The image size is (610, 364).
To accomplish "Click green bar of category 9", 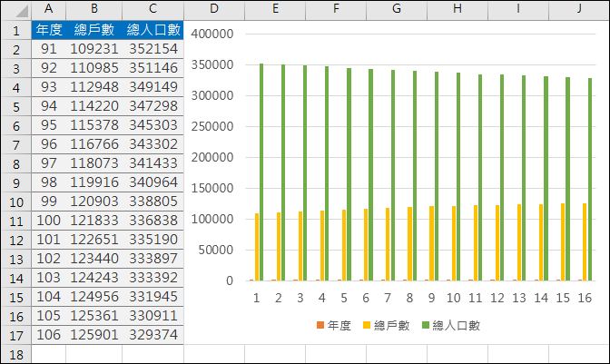I will point(437,176).
